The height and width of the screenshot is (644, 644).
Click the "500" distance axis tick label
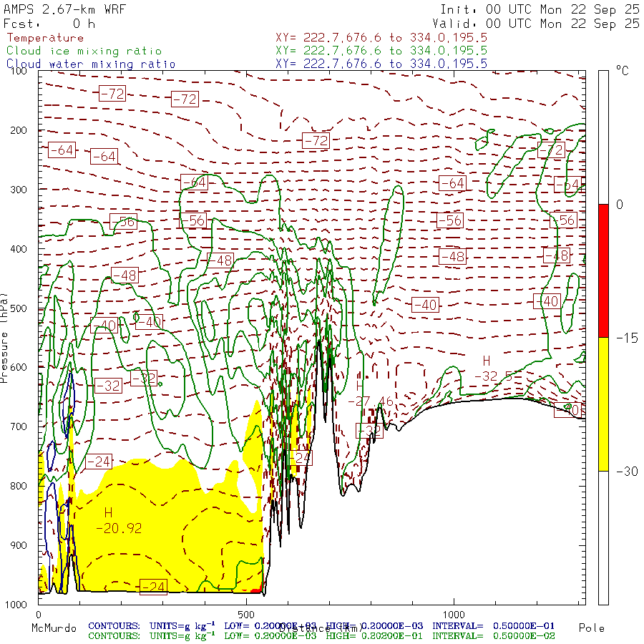[246, 615]
